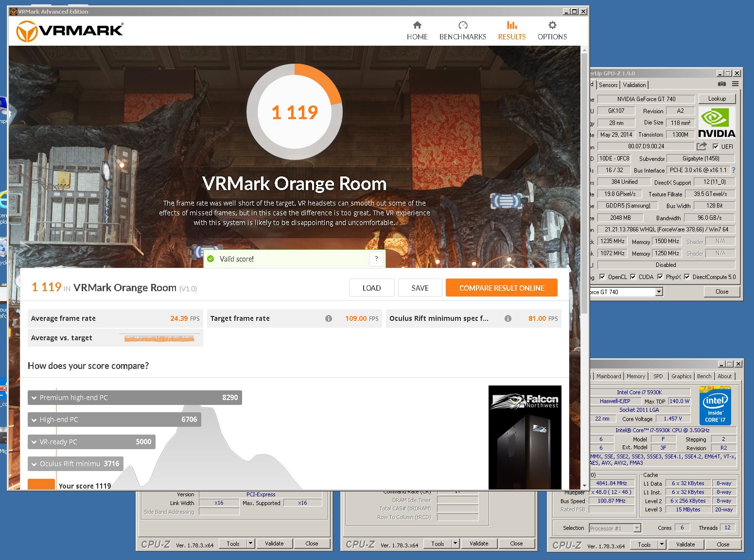
Task: Open SPD tab in CPU-Z
Action: 658,376
